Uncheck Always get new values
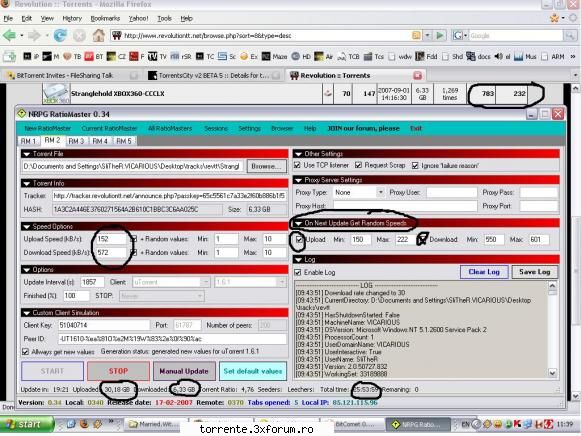Screen dimensions: 581x436 (26, 352)
